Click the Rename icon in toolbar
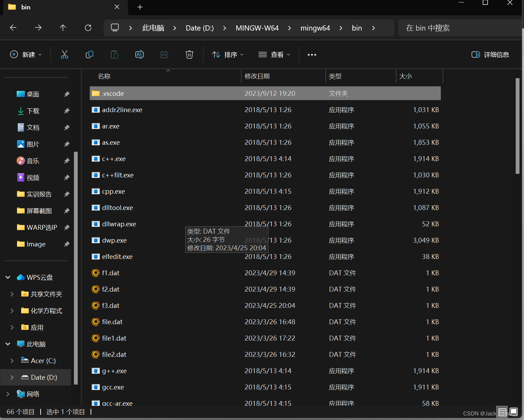524x420 pixels. [140, 54]
